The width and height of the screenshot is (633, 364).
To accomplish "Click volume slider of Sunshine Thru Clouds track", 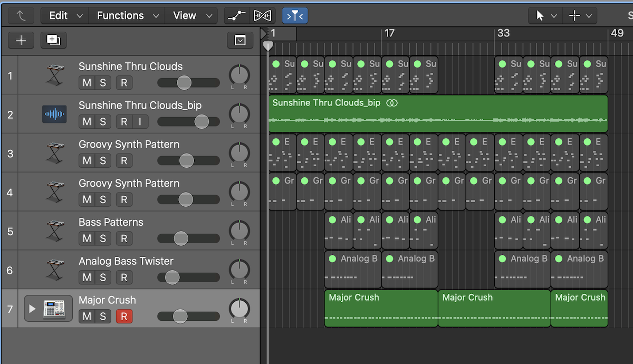I will point(188,83).
